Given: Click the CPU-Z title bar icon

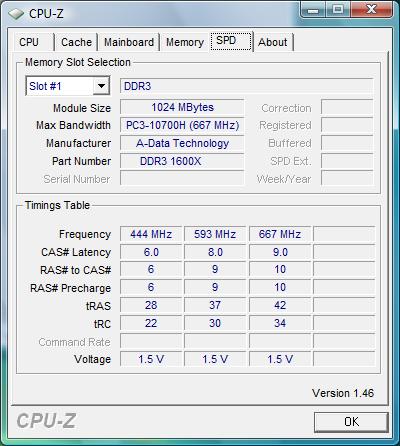Looking at the screenshot, I should [x=16, y=14].
